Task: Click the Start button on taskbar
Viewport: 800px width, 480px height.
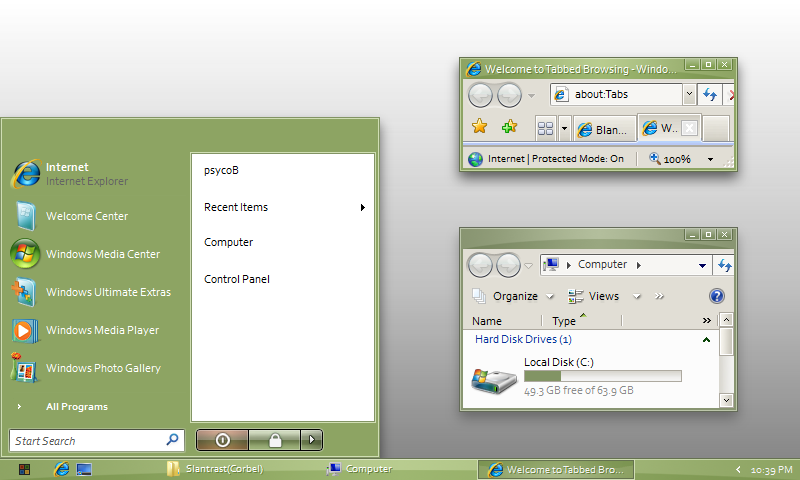Action: click(24, 469)
